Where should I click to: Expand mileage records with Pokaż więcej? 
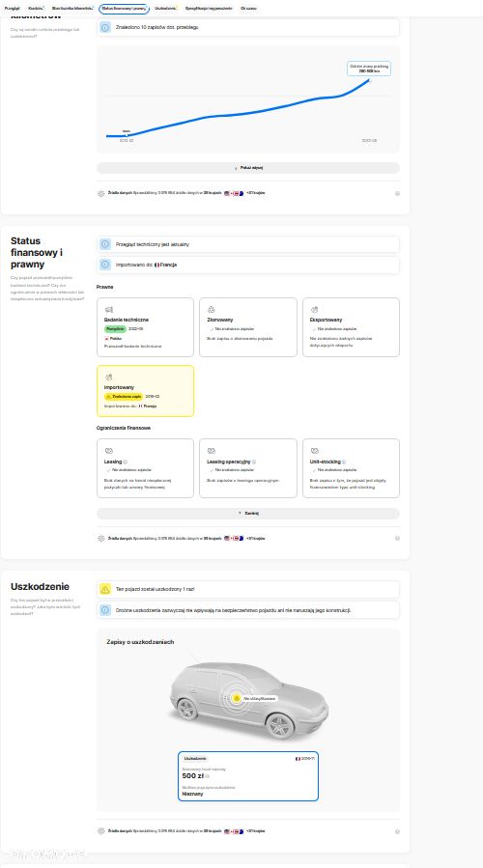point(248,168)
